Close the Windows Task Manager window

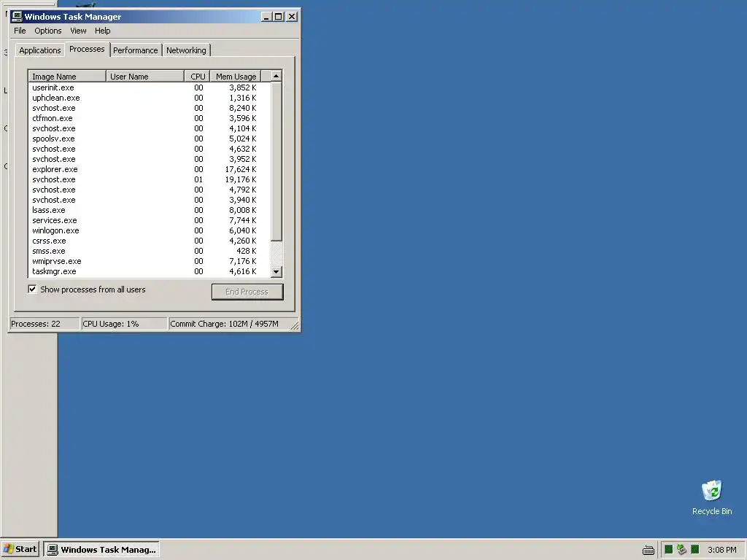click(x=292, y=17)
